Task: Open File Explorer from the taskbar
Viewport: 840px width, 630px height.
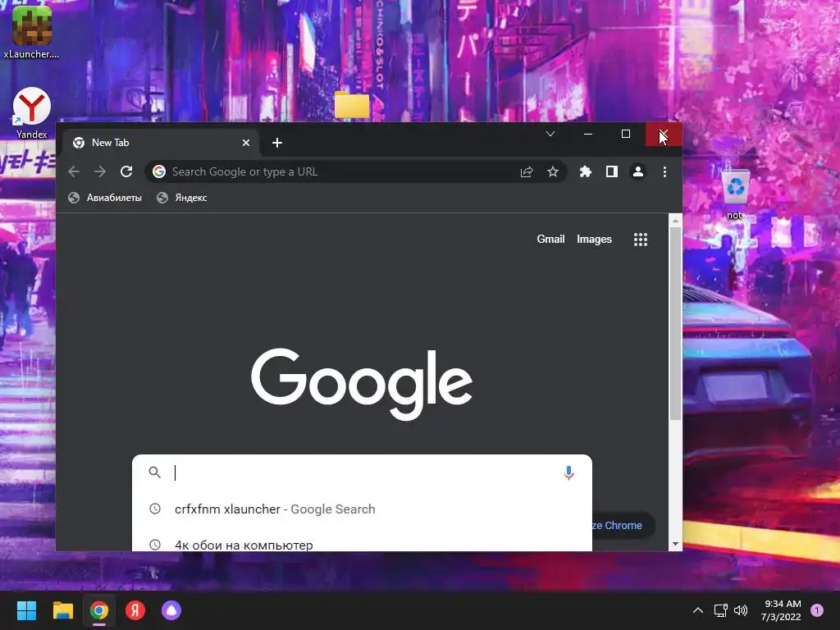Action: [x=62, y=610]
